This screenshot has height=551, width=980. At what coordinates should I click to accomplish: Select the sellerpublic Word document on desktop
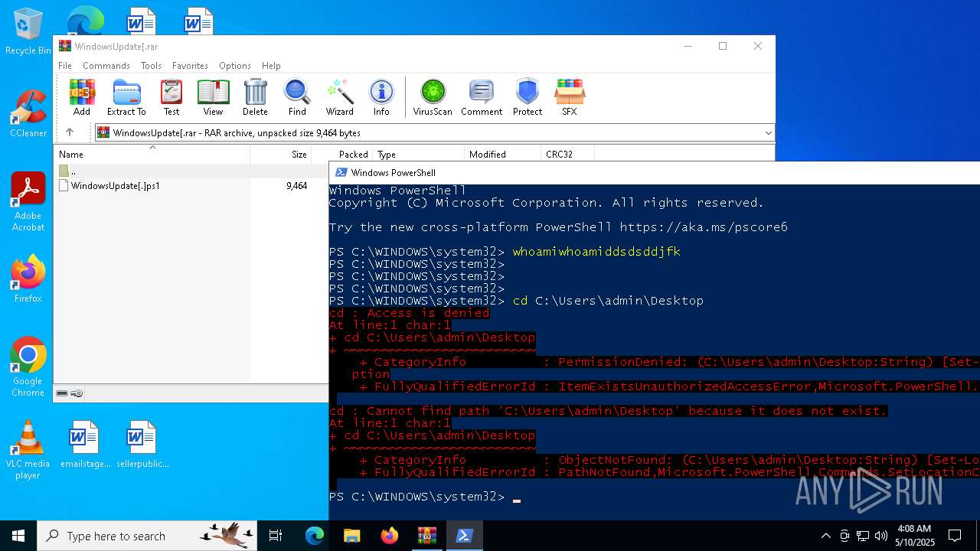(142, 445)
